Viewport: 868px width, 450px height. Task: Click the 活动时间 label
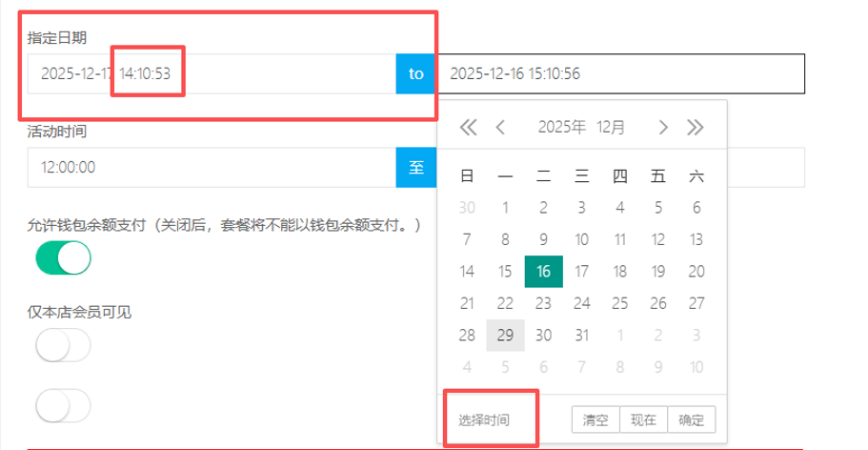click(57, 132)
